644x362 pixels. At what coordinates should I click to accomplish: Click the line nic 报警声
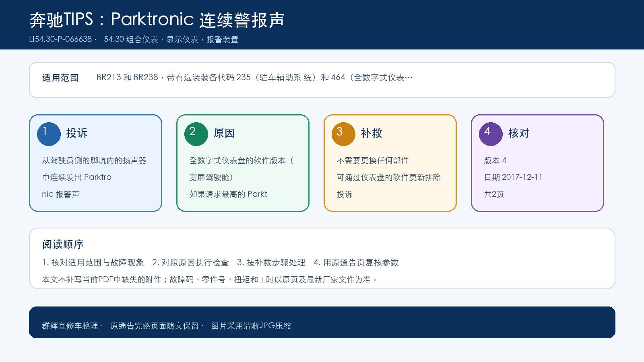(61, 194)
